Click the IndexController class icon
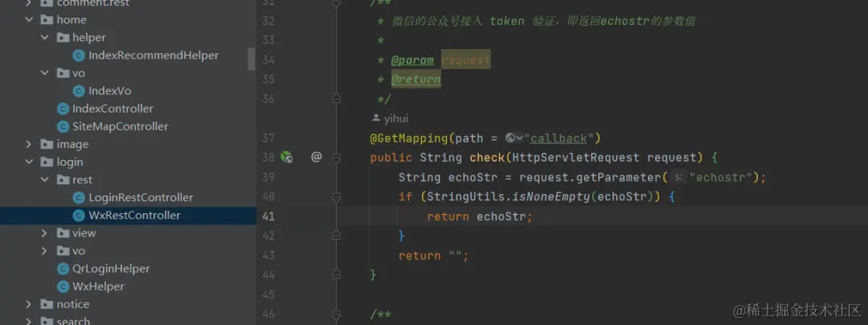868x325 pixels. (63, 109)
